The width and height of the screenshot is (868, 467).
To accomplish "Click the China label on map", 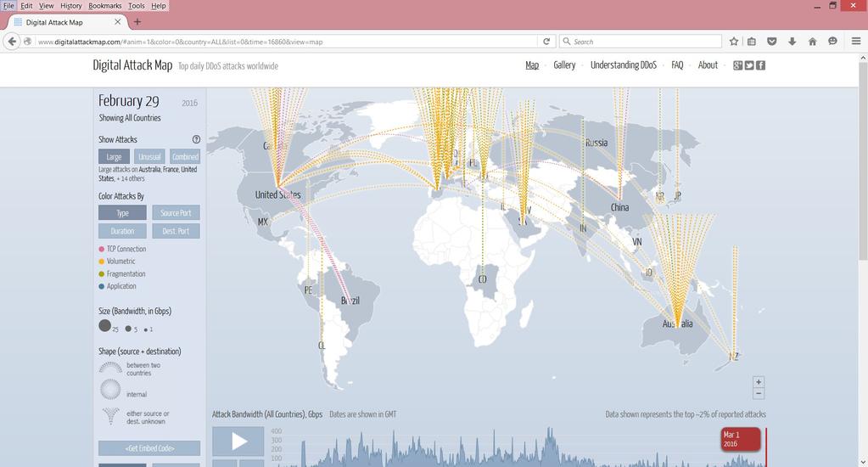I will coord(620,207).
